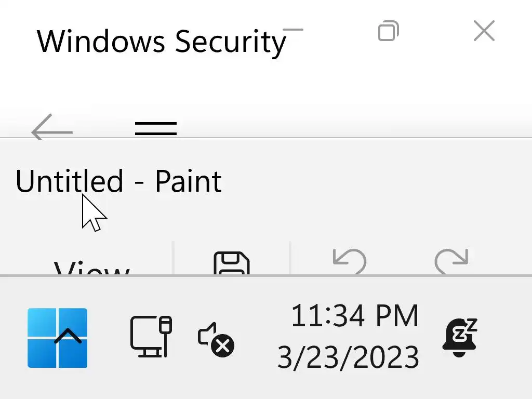Open notifications via the do-not-disturb bell
Screen dimensions: 532x399
point(459,338)
